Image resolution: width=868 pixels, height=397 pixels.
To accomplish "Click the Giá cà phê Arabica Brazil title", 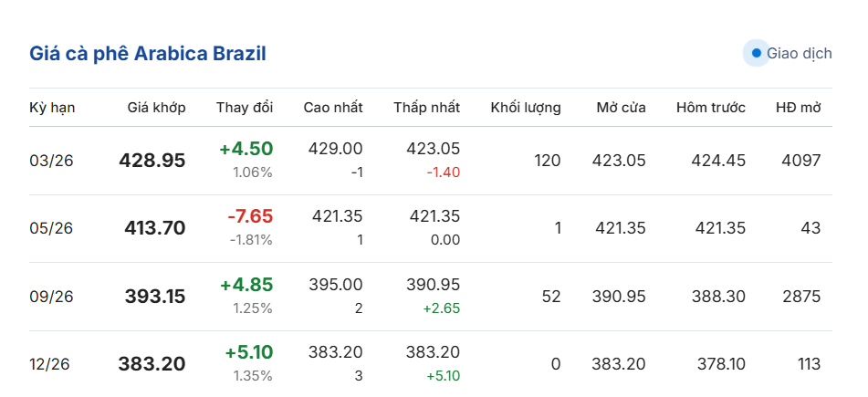I will click(148, 54).
